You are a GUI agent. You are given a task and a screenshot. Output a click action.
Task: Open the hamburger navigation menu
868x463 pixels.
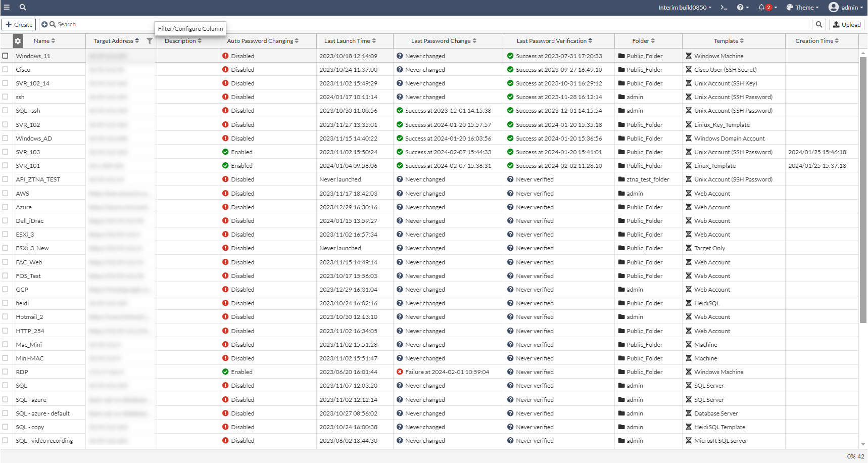pyautogui.click(x=7, y=7)
